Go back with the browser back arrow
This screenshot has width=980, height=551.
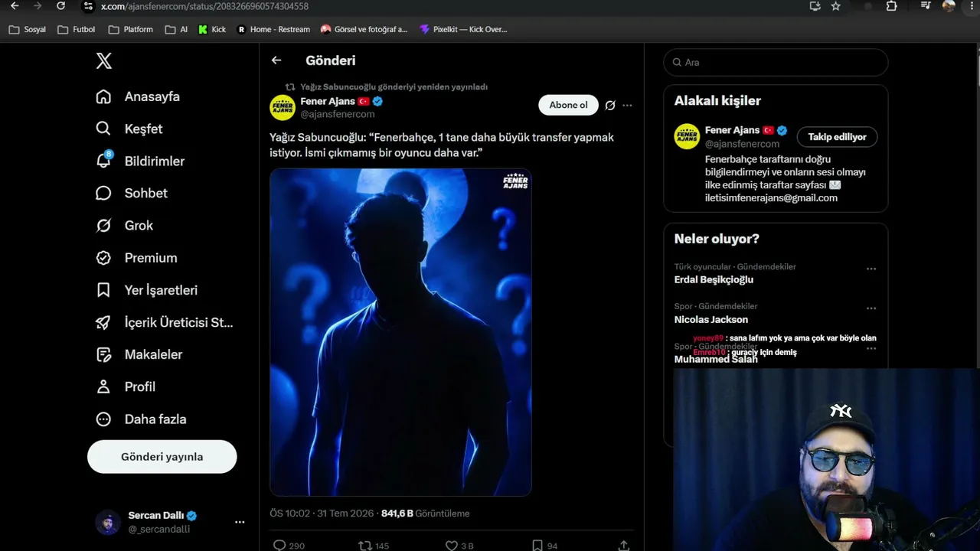click(15, 6)
